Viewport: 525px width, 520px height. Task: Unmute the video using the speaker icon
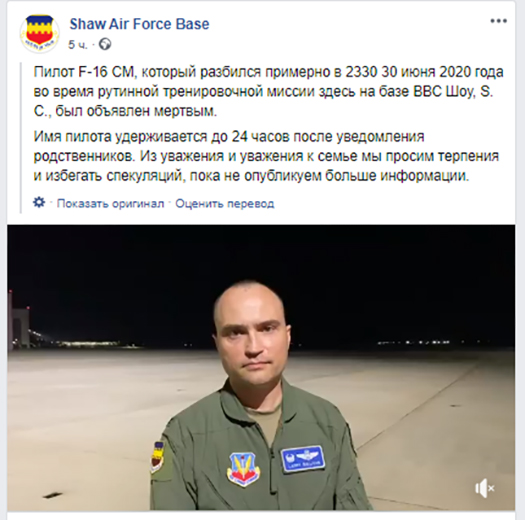point(484,489)
